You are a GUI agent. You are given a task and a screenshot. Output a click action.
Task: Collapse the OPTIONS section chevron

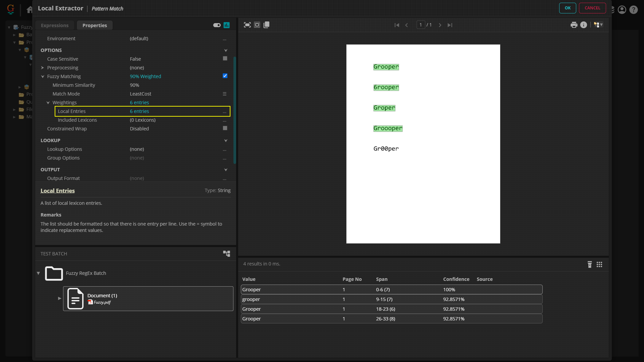226,50
